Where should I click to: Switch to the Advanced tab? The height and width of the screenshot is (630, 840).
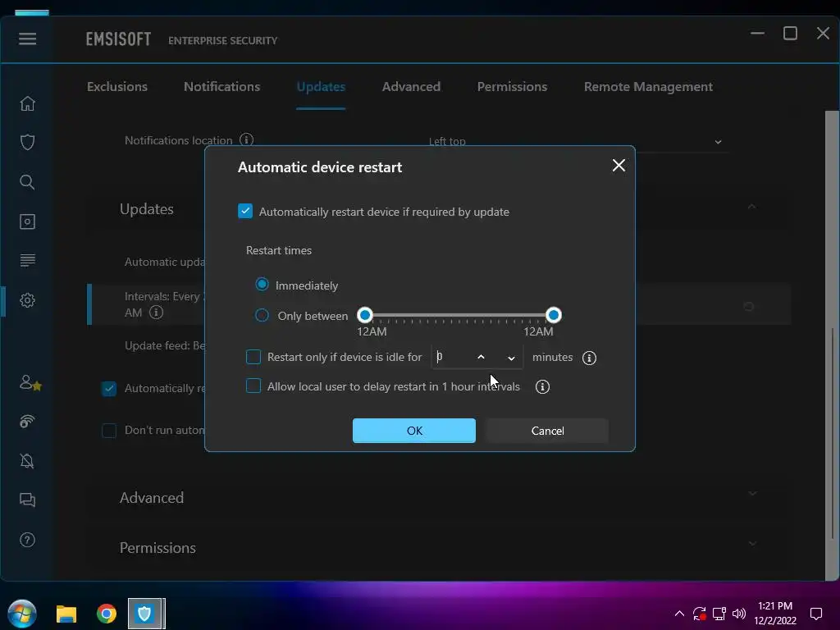click(x=411, y=87)
